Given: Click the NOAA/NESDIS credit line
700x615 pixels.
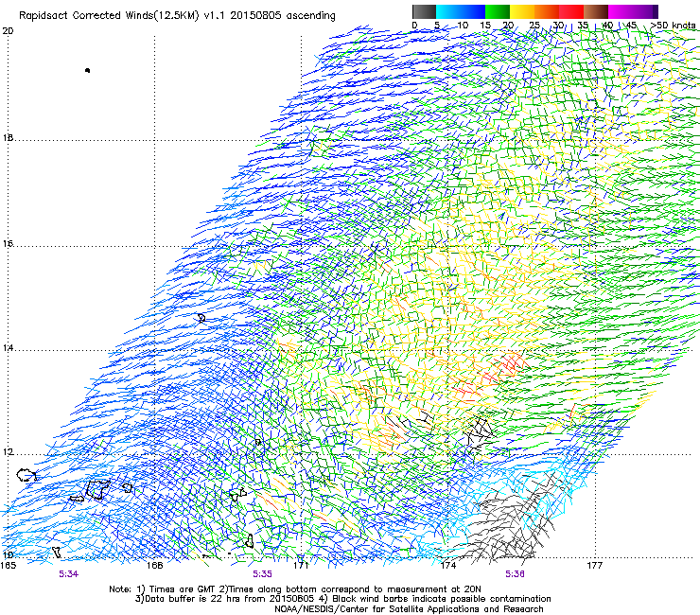Looking at the screenshot, I should 409,609.
